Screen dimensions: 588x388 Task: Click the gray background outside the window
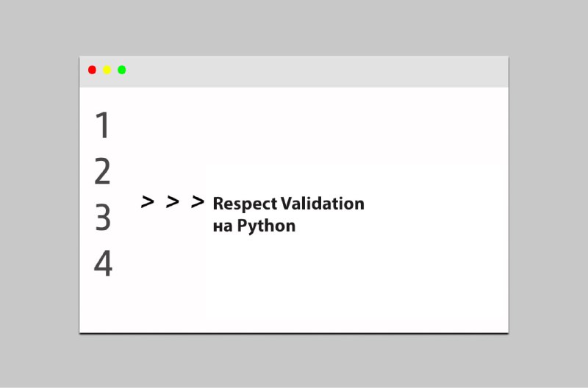click(x=294, y=26)
